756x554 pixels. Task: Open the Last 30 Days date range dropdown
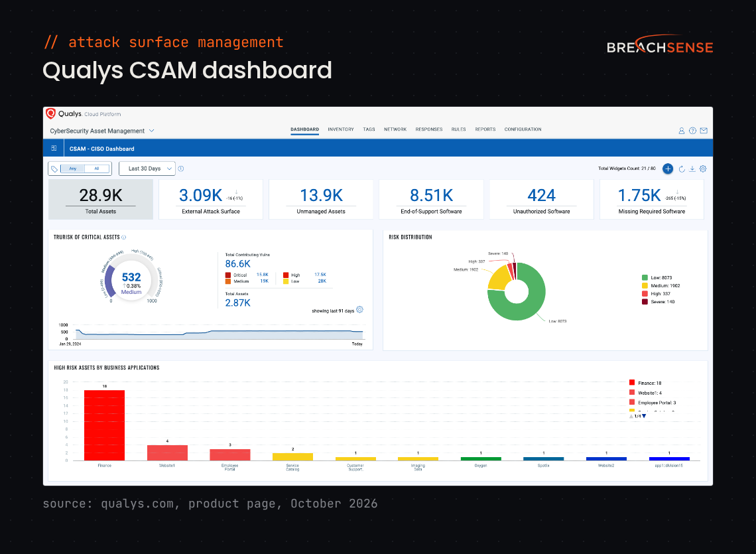point(147,169)
